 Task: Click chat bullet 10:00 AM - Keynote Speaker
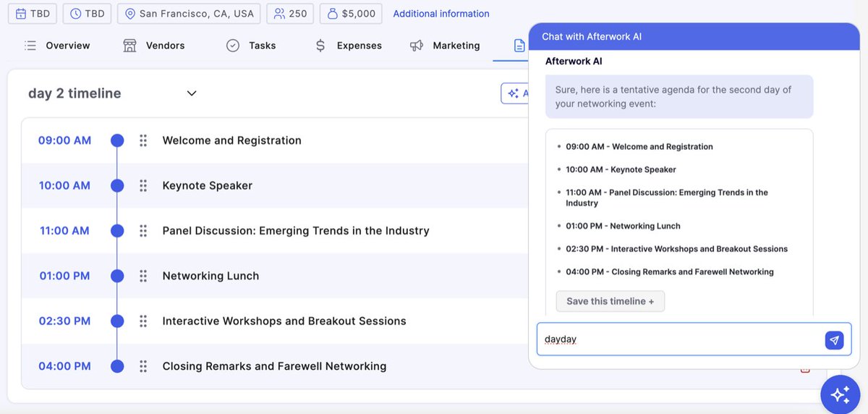coord(621,169)
